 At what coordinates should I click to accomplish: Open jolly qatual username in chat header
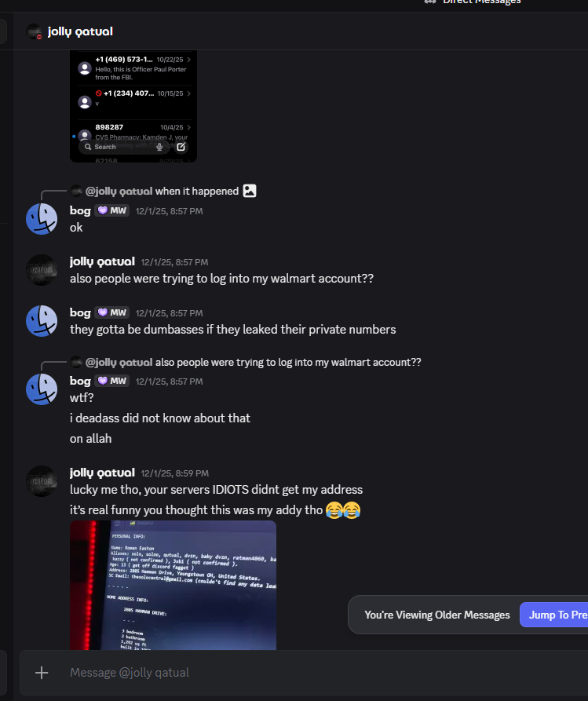tap(80, 31)
